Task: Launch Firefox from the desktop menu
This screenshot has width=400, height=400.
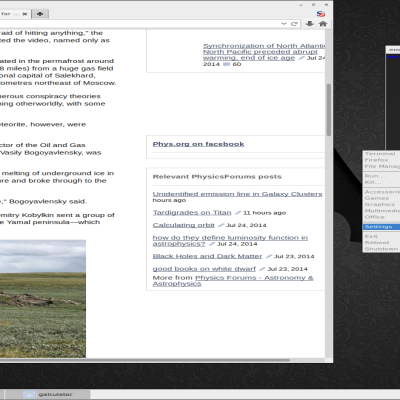Action: [x=382, y=160]
